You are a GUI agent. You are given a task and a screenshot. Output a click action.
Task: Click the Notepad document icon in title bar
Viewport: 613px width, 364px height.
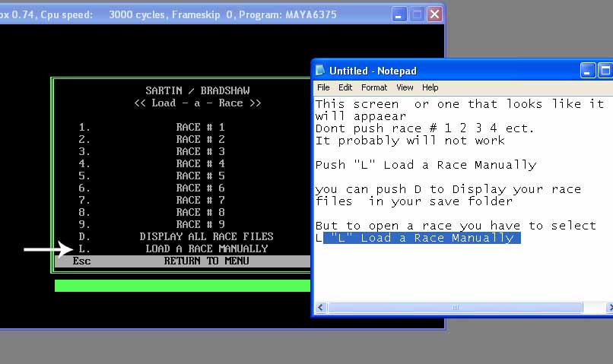pyautogui.click(x=320, y=71)
